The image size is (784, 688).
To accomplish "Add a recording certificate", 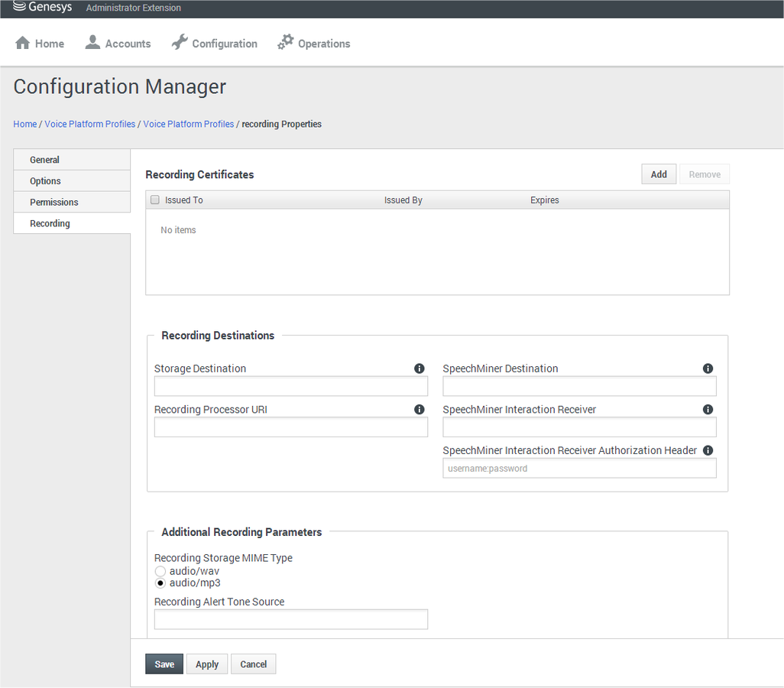I will [x=659, y=174].
